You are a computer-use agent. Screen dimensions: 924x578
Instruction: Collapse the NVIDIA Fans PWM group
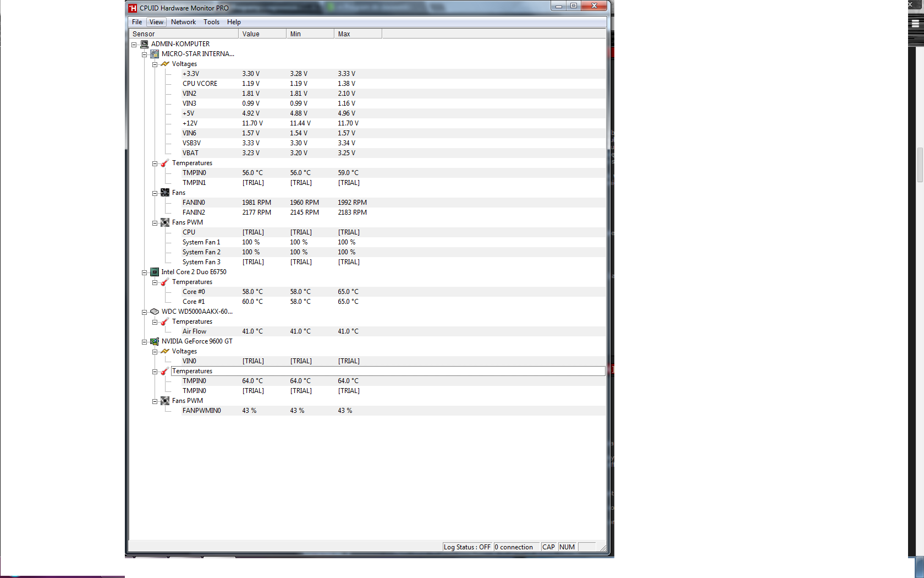155,401
